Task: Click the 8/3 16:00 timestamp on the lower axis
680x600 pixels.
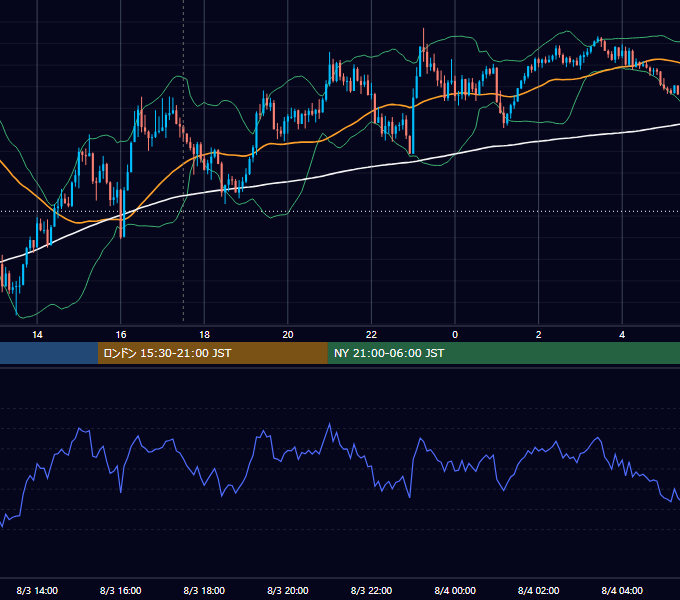Action: pyautogui.click(x=121, y=590)
